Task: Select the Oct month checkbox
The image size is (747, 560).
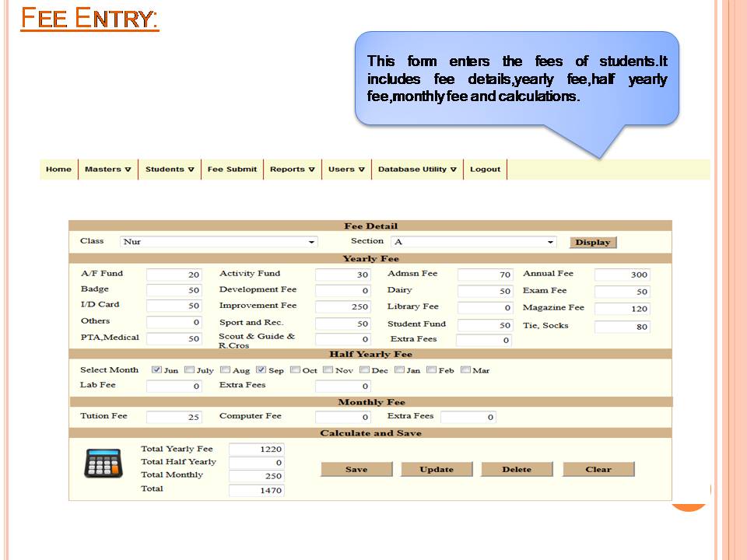Action: coord(295,370)
